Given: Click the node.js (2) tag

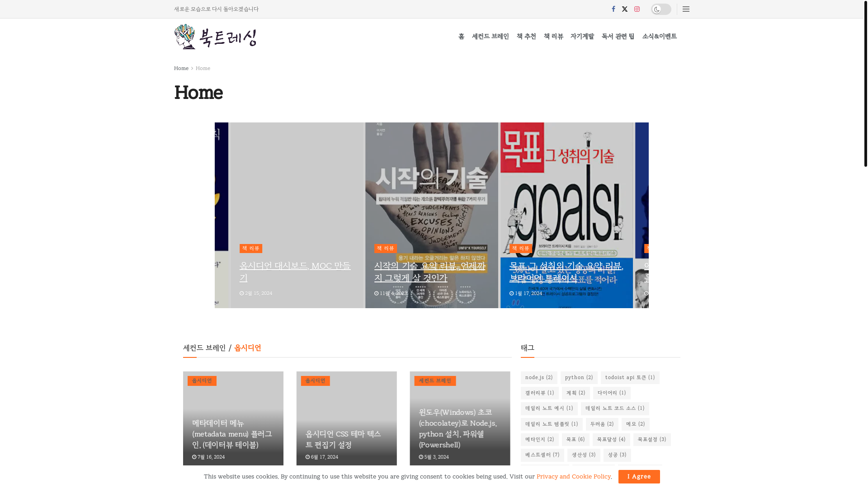Looking at the screenshot, I should pyautogui.click(x=539, y=378).
